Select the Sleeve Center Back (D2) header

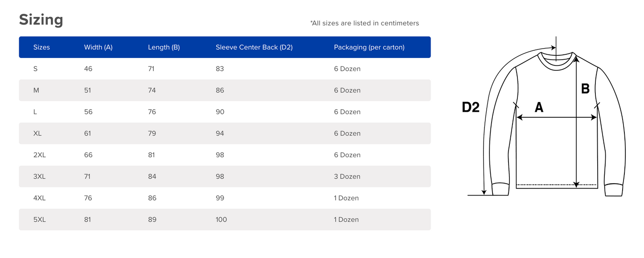tap(254, 47)
